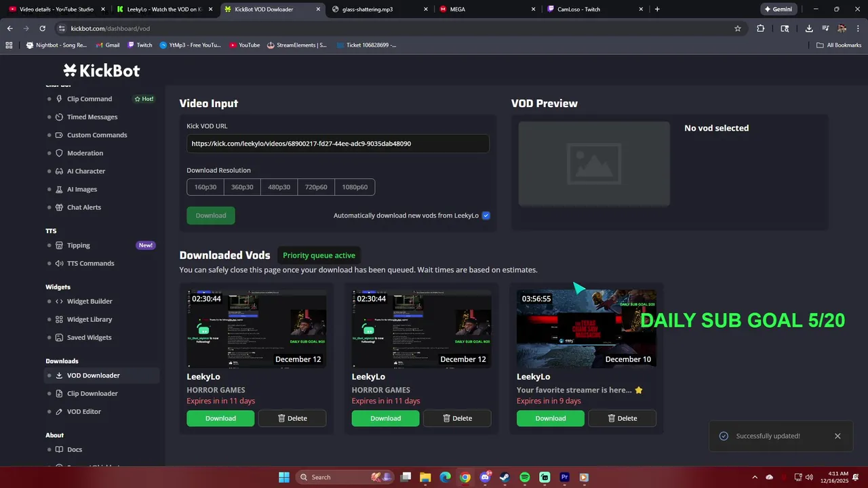Image resolution: width=868 pixels, height=488 pixels.
Task: Open the browser extensions menu
Action: (760, 28)
